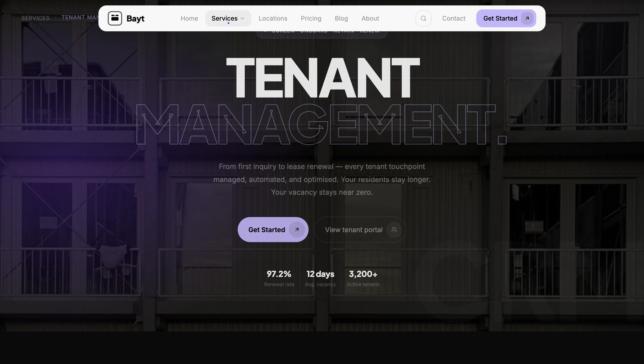
Task: Go to the About page
Action: click(370, 18)
